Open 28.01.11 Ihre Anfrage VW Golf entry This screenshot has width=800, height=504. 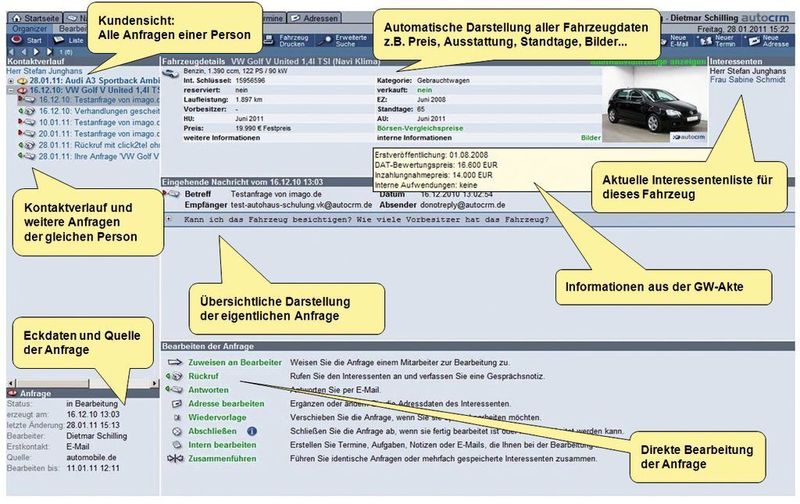[98, 157]
